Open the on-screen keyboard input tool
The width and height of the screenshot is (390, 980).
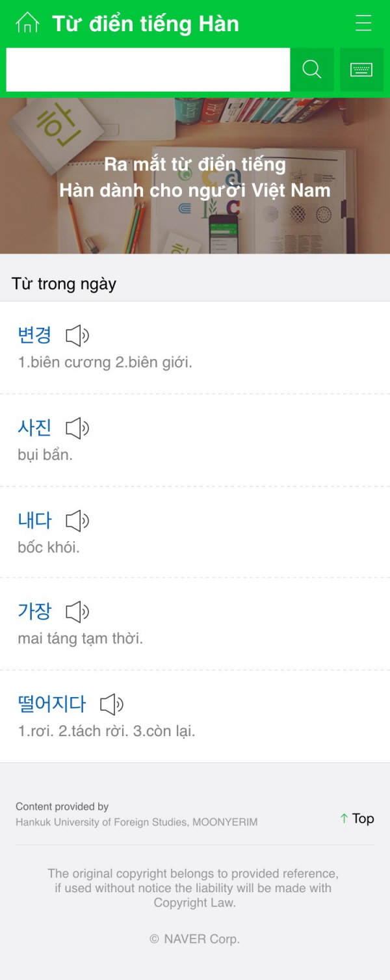[361, 70]
